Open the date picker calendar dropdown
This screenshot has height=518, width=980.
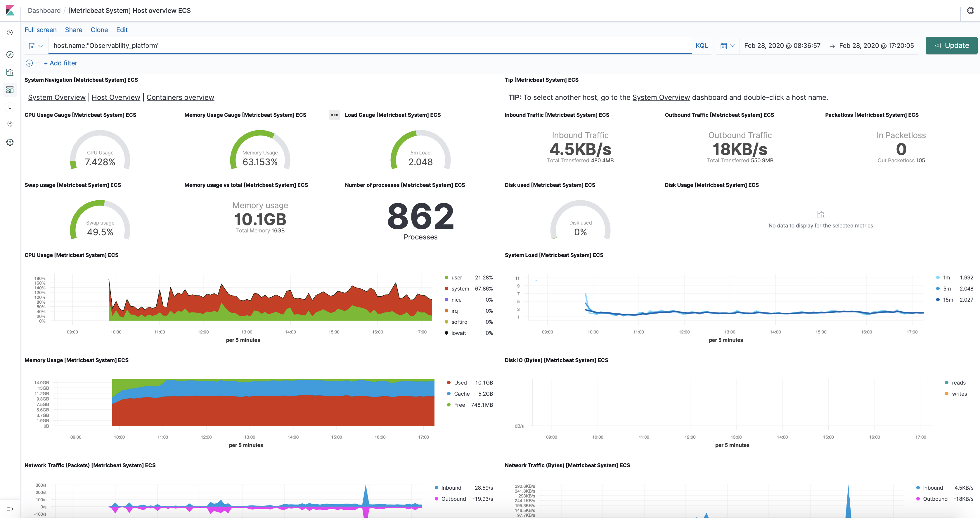[727, 46]
